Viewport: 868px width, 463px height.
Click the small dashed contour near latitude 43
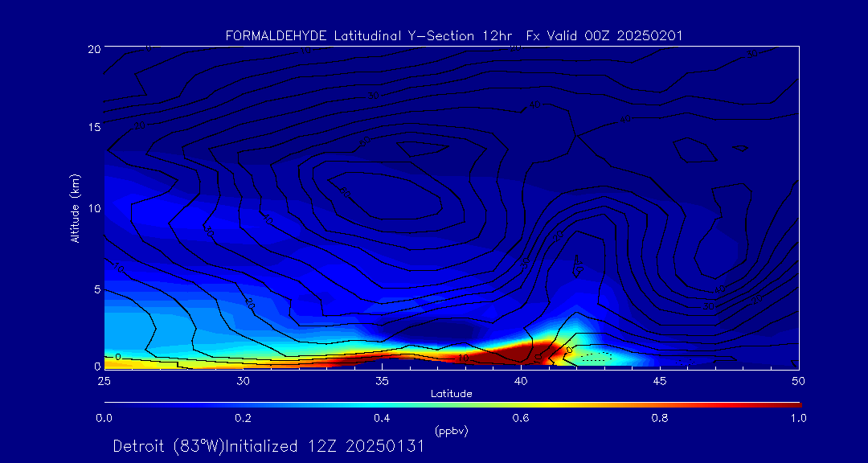(596, 357)
